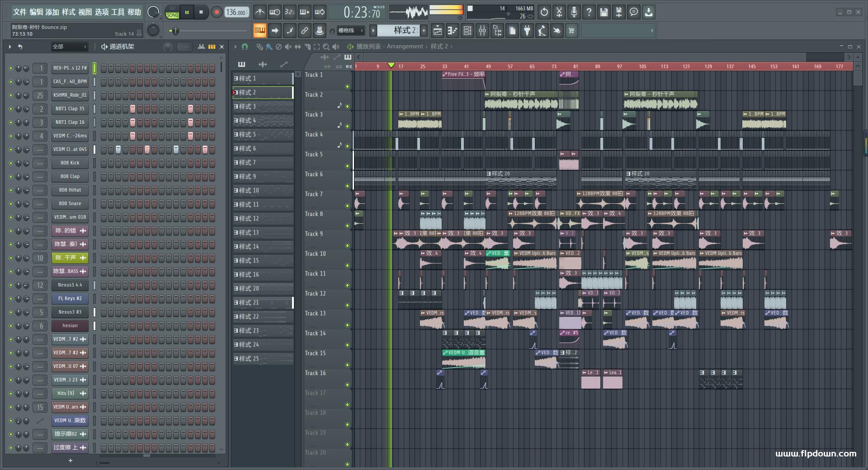The width and height of the screenshot is (868, 470).
Task: Open the plugin picker plug icon
Action: pos(527,31)
